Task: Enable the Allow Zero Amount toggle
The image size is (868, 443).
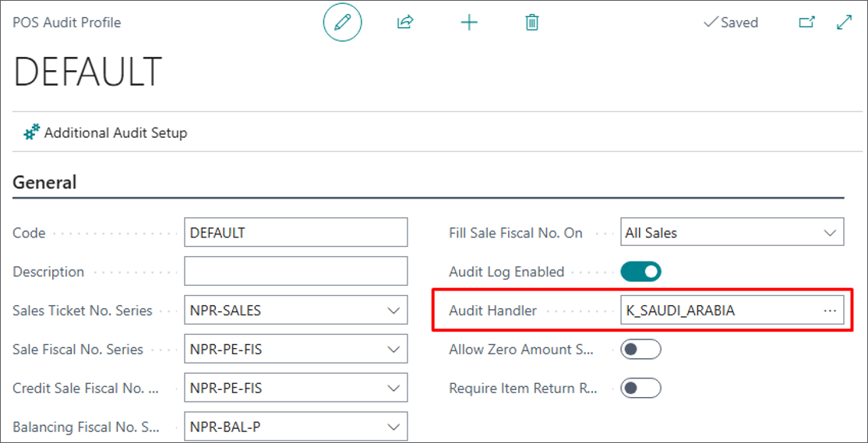Action: [x=641, y=350]
